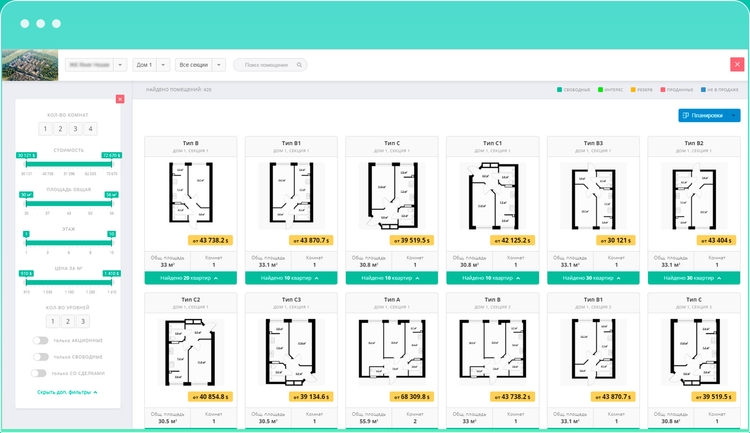
Task: Toggle только со сделками switch
Action: 40,373
